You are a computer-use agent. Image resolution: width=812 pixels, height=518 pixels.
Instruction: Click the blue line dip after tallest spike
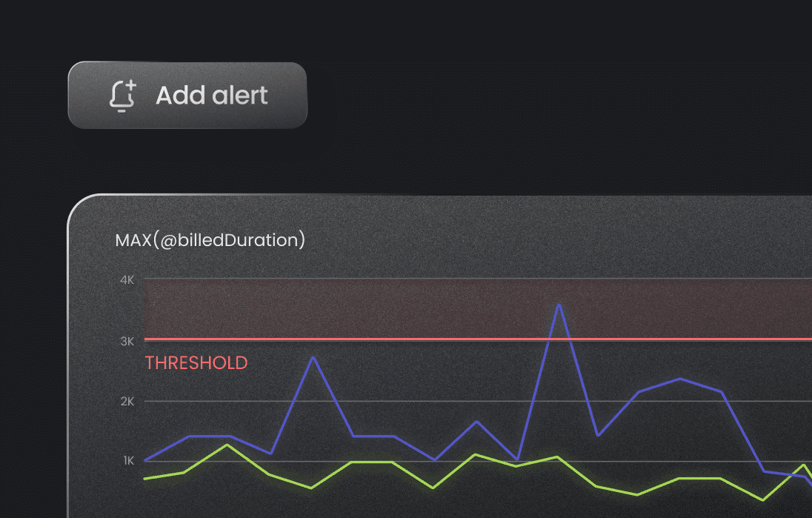(x=598, y=435)
